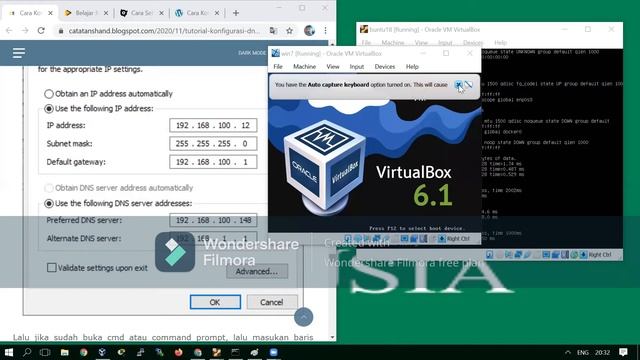
Task: Go forward in Chrome history
Action: [x=24, y=31]
